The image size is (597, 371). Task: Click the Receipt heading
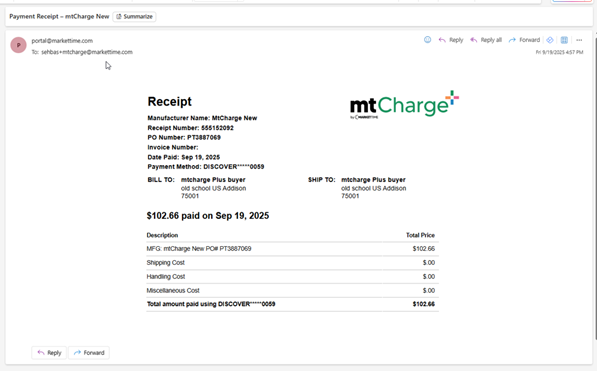pyautogui.click(x=169, y=102)
